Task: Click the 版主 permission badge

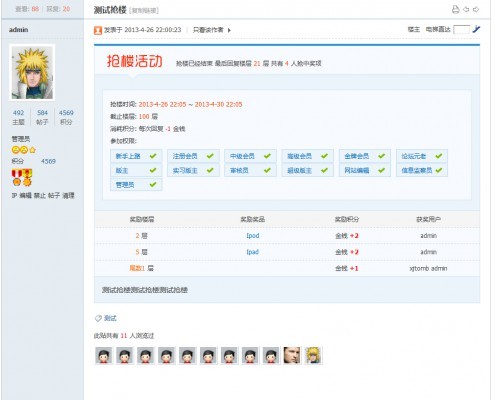Action: [x=136, y=170]
